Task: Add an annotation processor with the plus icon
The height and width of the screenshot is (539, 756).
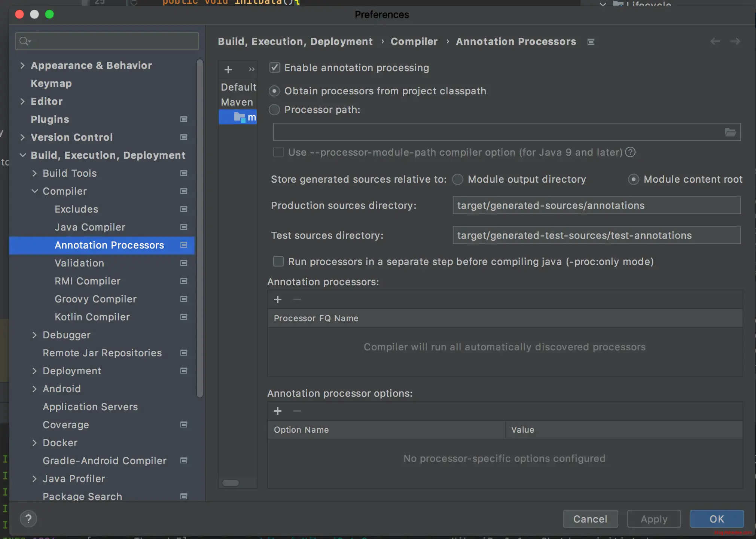Action: pyautogui.click(x=278, y=299)
